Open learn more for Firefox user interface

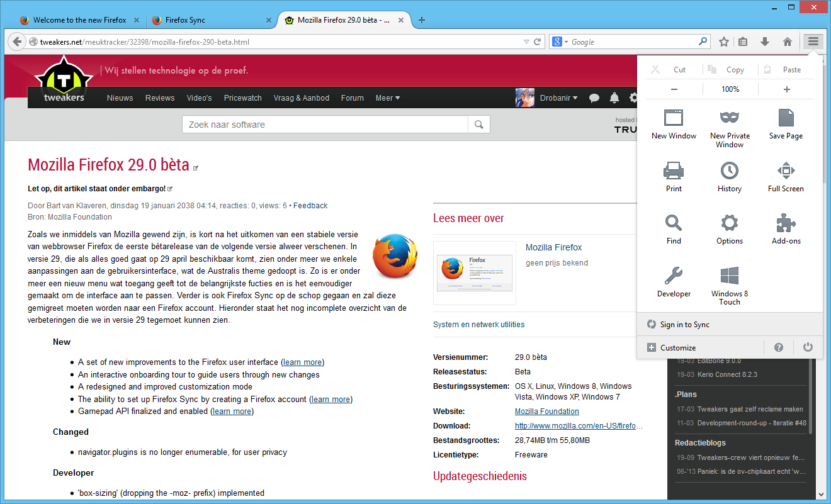click(x=303, y=362)
